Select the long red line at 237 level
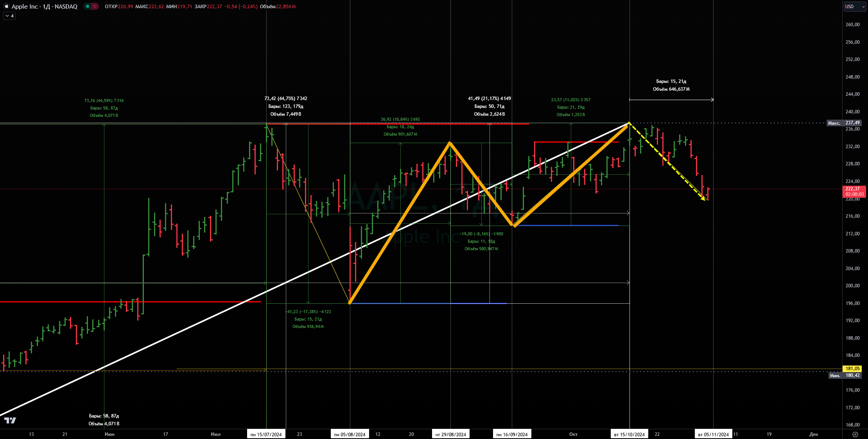Screen dimensions: 868x439 pyautogui.click(x=398, y=124)
